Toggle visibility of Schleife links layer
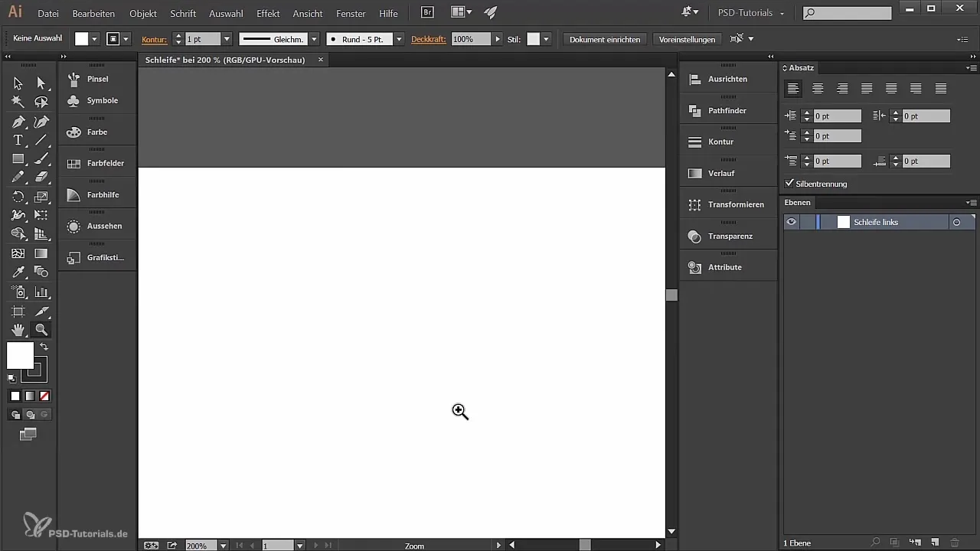Screen dimensions: 980x551 792,222
